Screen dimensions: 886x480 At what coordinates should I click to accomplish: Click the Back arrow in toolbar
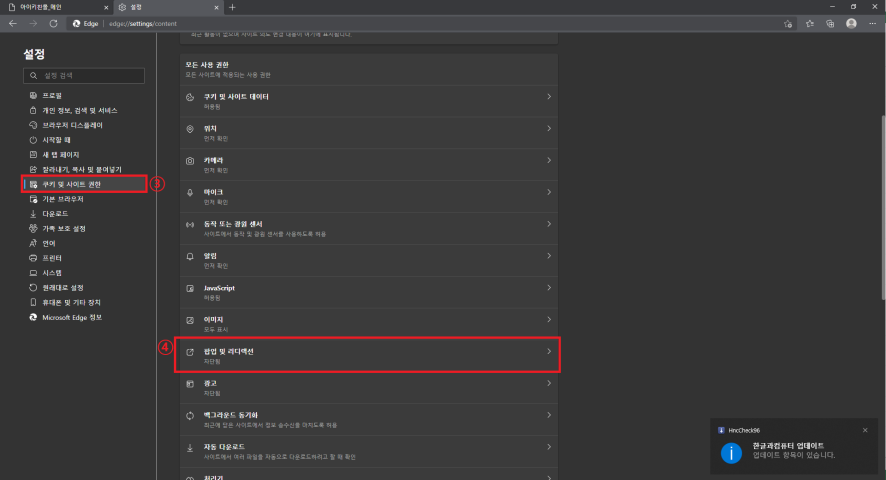(12, 22)
